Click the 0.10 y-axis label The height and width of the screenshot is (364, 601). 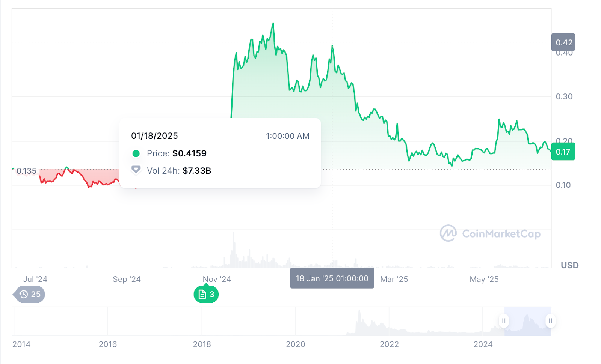tap(563, 185)
